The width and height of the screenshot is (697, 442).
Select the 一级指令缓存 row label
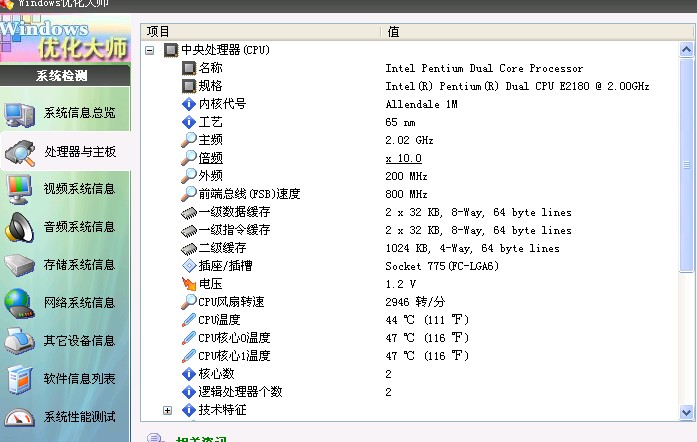234,230
